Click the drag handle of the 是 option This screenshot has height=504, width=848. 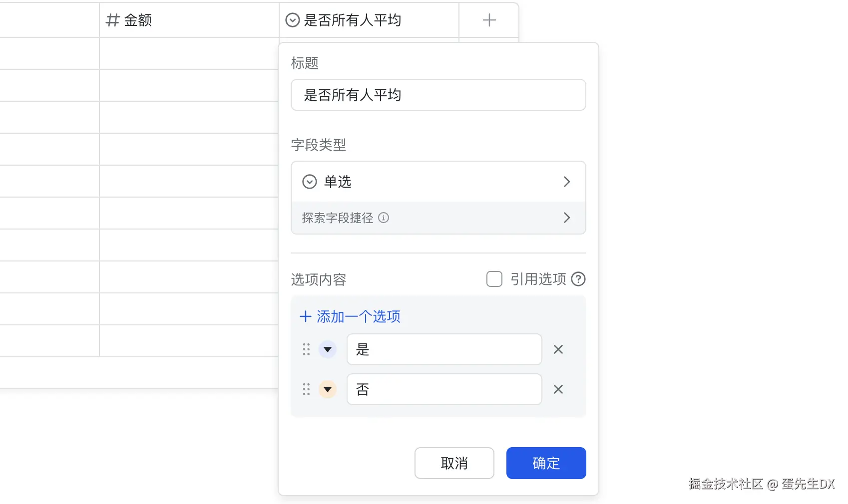(306, 349)
